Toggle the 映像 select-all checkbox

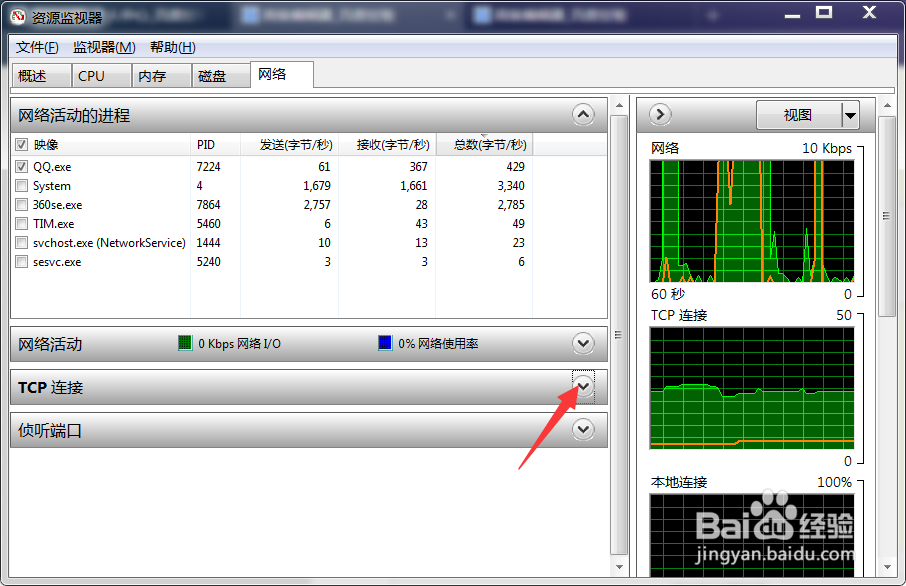coord(21,144)
